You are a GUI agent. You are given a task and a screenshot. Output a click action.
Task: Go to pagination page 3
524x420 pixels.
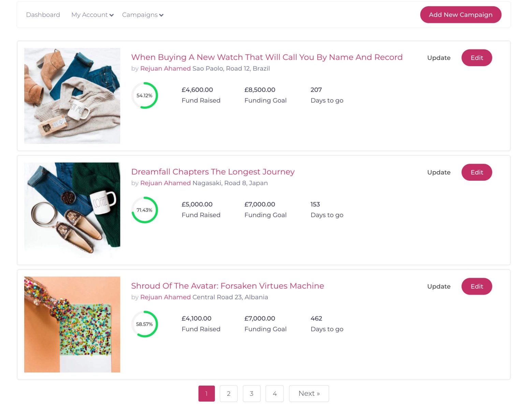coord(251,393)
